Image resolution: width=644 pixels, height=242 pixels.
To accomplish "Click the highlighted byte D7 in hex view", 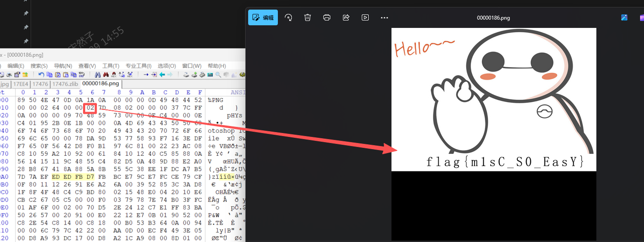I will (x=90, y=177).
